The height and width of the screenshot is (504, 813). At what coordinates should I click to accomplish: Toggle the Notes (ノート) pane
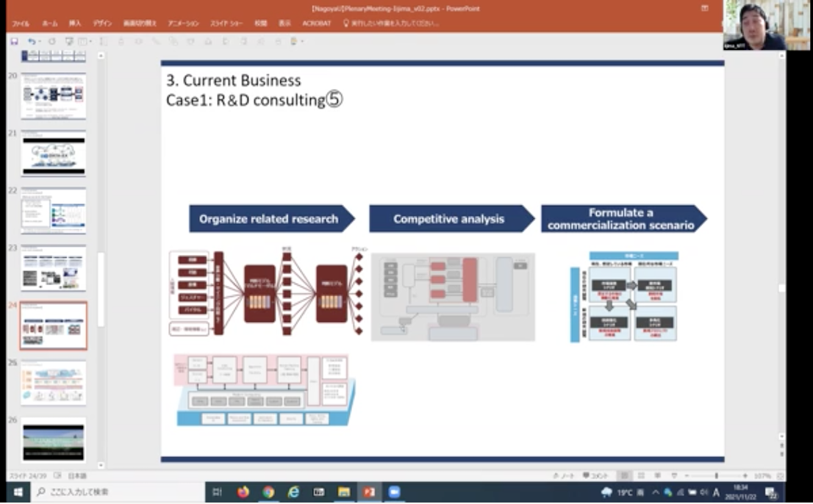click(567, 476)
